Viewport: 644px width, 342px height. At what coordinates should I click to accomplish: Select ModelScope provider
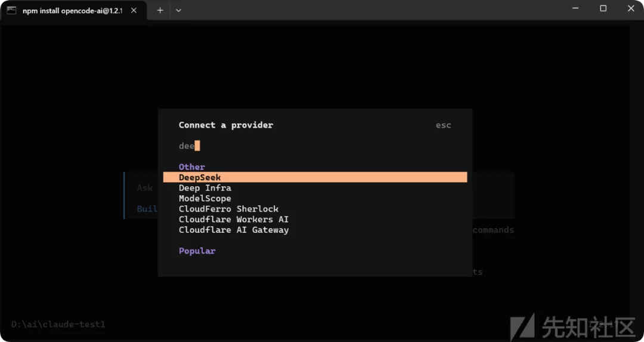(x=205, y=199)
